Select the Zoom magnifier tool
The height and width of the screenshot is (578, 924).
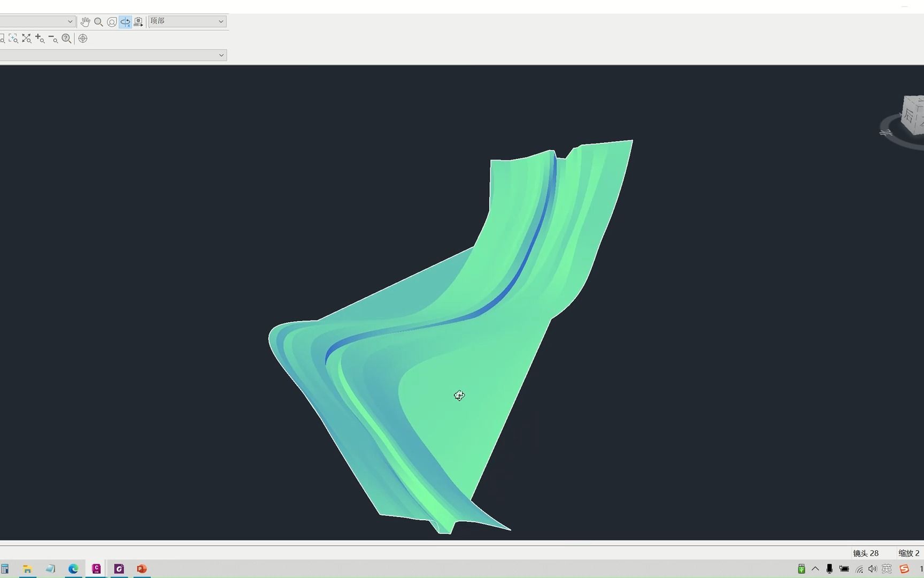pos(99,22)
